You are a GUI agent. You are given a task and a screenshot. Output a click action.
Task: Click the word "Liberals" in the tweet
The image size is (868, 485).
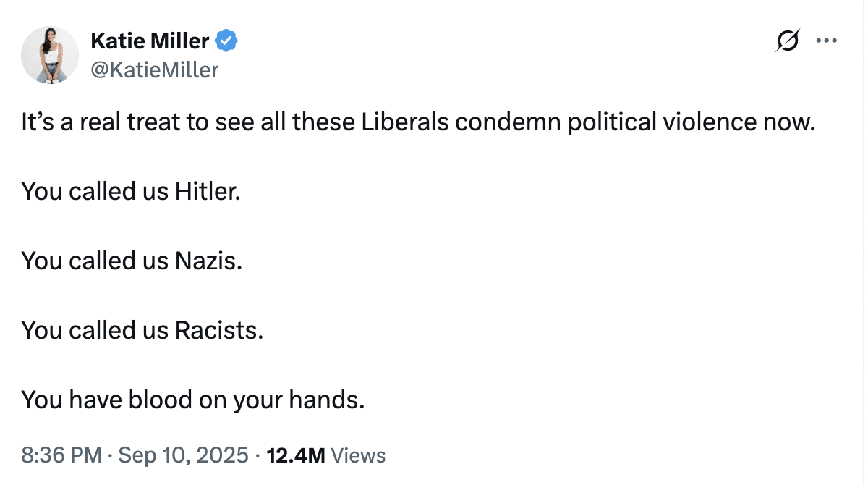point(404,122)
